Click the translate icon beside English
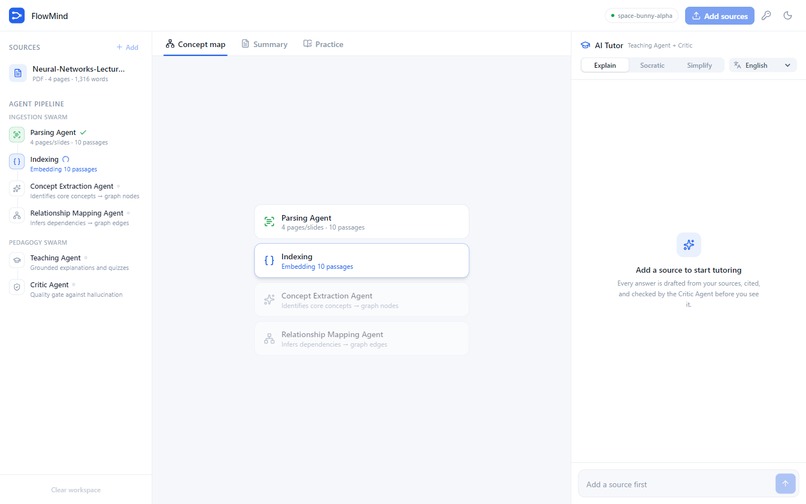The height and width of the screenshot is (504, 806). point(737,65)
